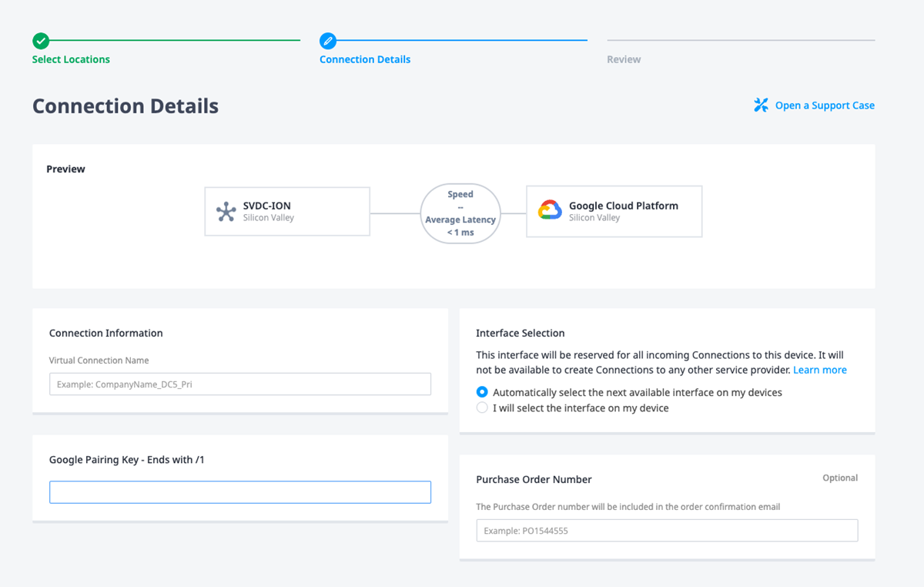Click the Google Cloud Platform logo
Screen dimensions: 924x587
point(550,211)
